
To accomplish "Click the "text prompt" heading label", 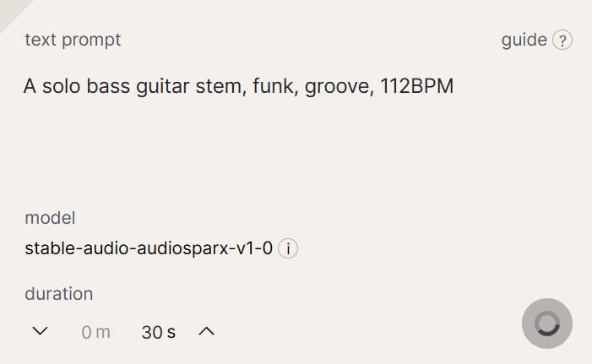I will pos(73,40).
